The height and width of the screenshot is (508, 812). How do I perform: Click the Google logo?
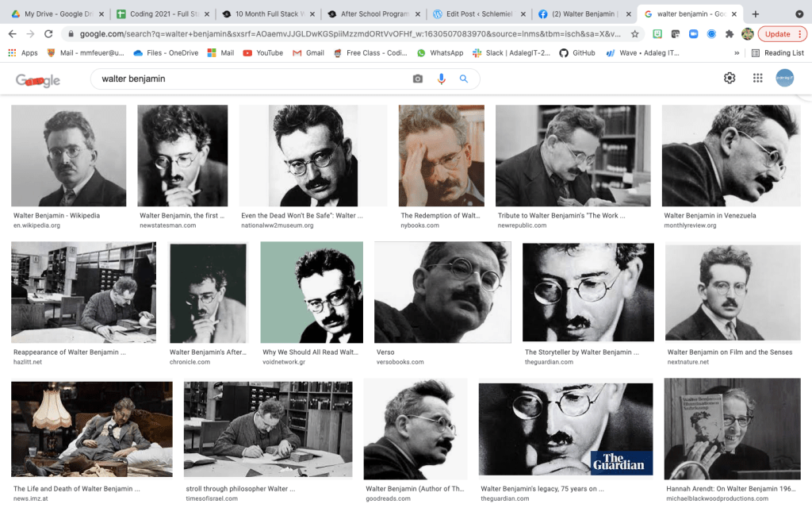click(x=38, y=79)
